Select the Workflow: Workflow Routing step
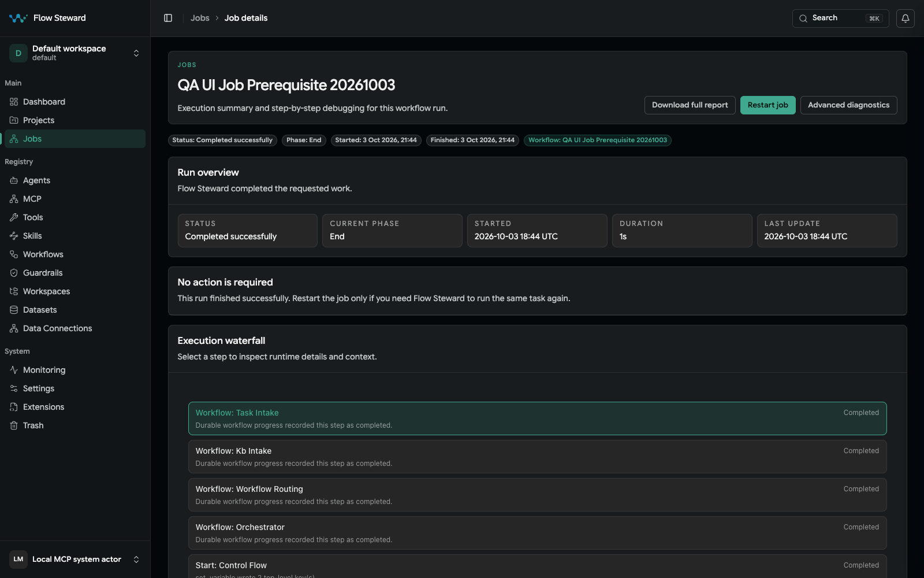This screenshot has height=578, width=924. point(537,495)
